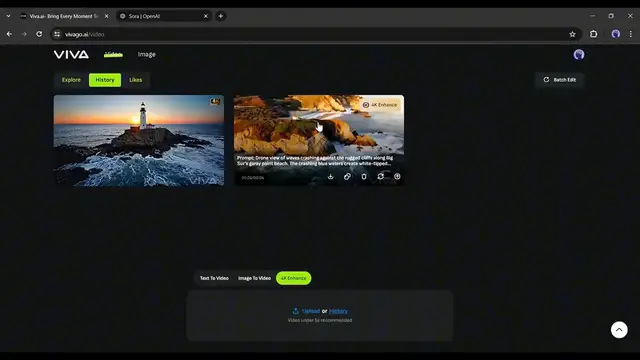Regenerate the cliffs video via refresh icon
640x360 pixels.
380,176
